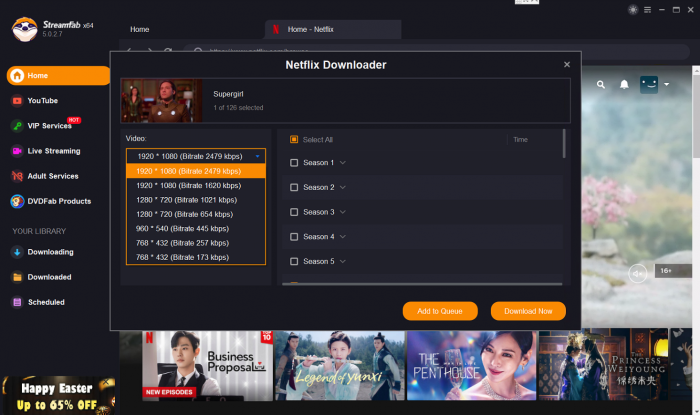Open Live Streaming section

(54, 151)
